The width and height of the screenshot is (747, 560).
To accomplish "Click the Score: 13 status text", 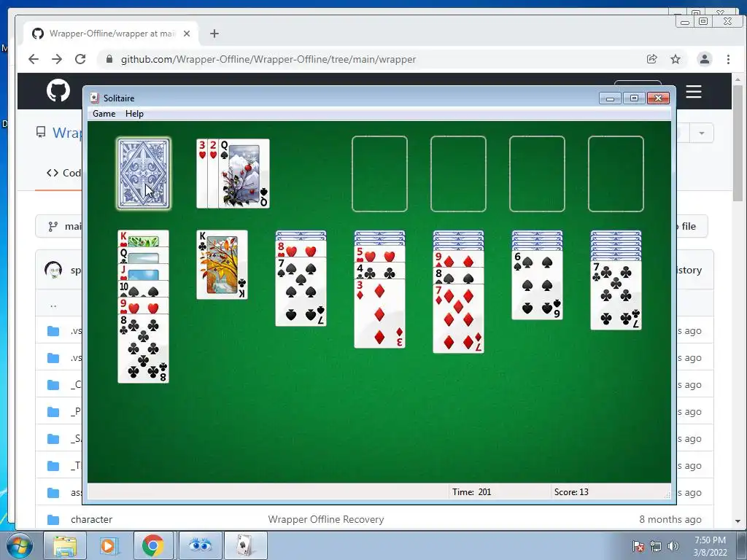I will point(571,492).
